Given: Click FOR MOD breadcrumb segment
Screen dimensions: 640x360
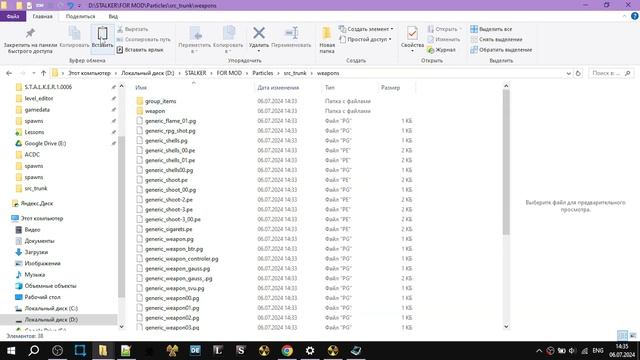Looking at the screenshot, I should [x=229, y=73].
